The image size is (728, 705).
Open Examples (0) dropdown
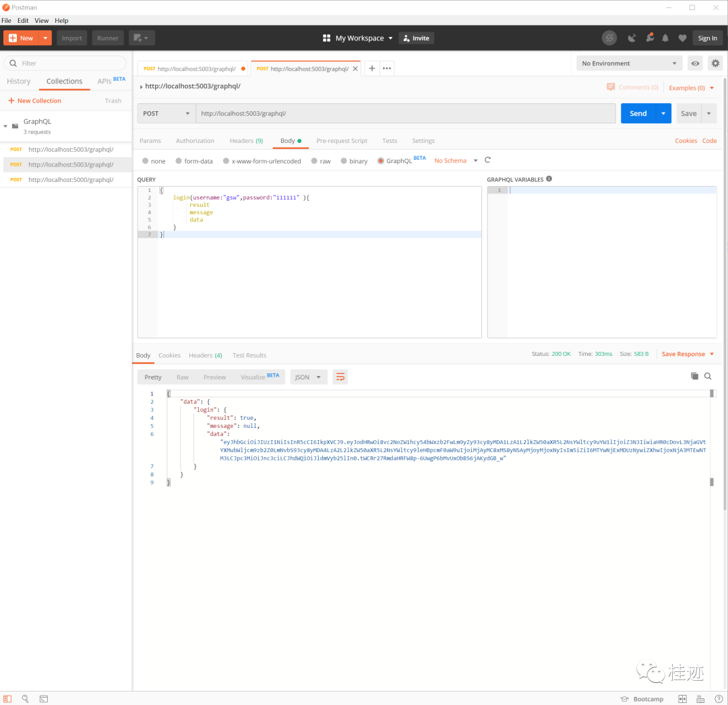[692, 88]
